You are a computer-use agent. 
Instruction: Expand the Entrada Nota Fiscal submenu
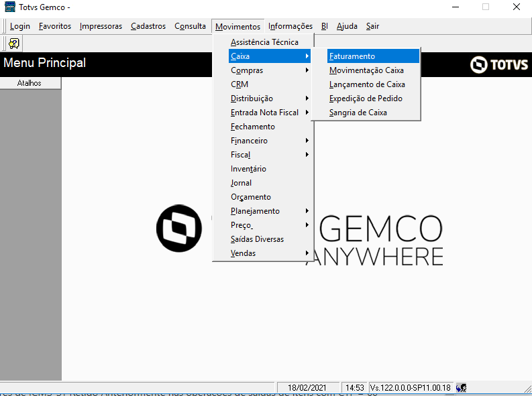[x=270, y=112]
